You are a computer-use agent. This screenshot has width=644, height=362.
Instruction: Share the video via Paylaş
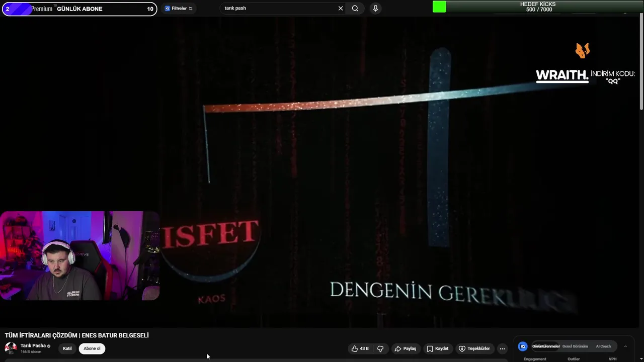click(406, 348)
